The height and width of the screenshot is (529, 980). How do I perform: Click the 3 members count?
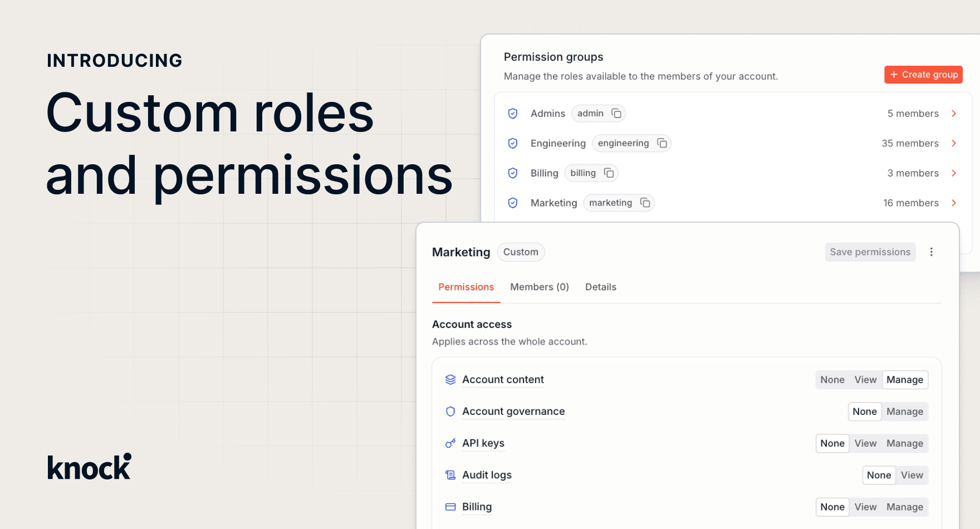tap(913, 173)
